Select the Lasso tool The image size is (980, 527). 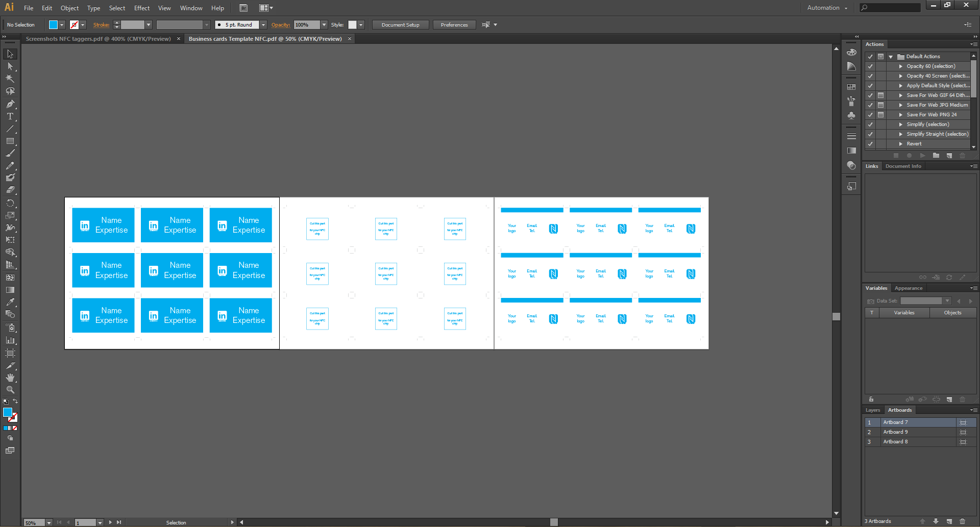tap(10, 91)
